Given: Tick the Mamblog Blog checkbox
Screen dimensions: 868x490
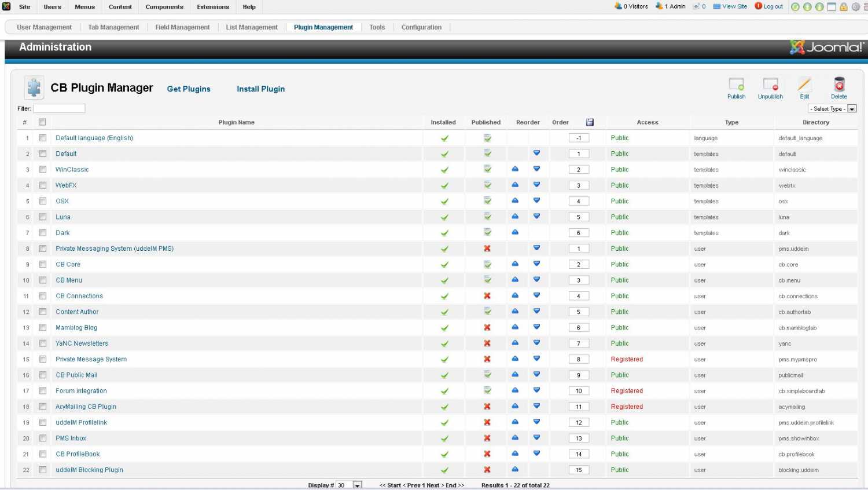Looking at the screenshot, I should point(43,328).
